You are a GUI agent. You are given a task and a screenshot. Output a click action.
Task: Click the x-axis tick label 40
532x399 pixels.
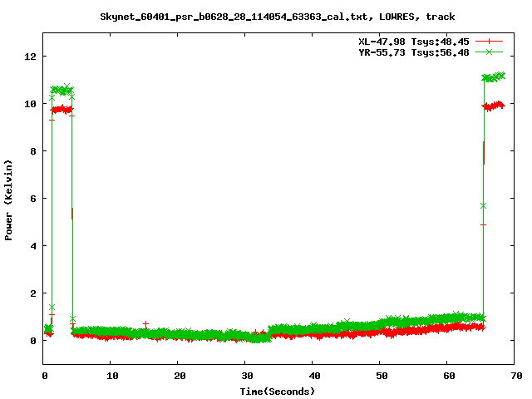(314, 376)
